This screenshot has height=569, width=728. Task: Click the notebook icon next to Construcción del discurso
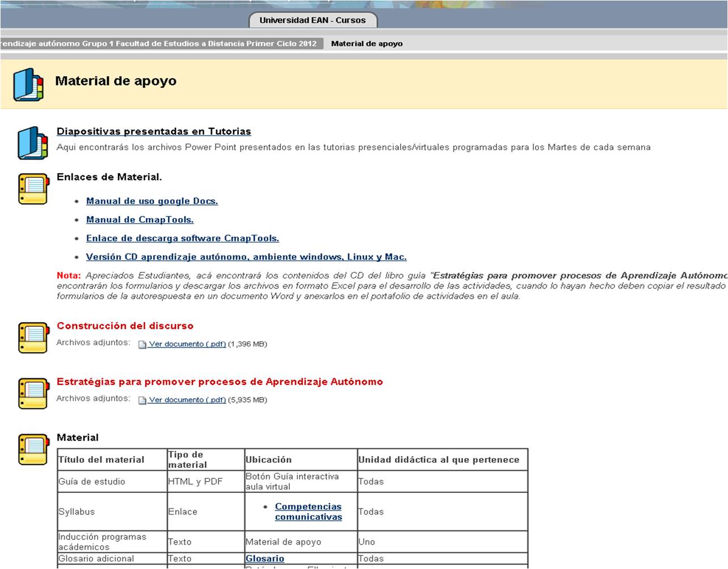click(x=33, y=337)
